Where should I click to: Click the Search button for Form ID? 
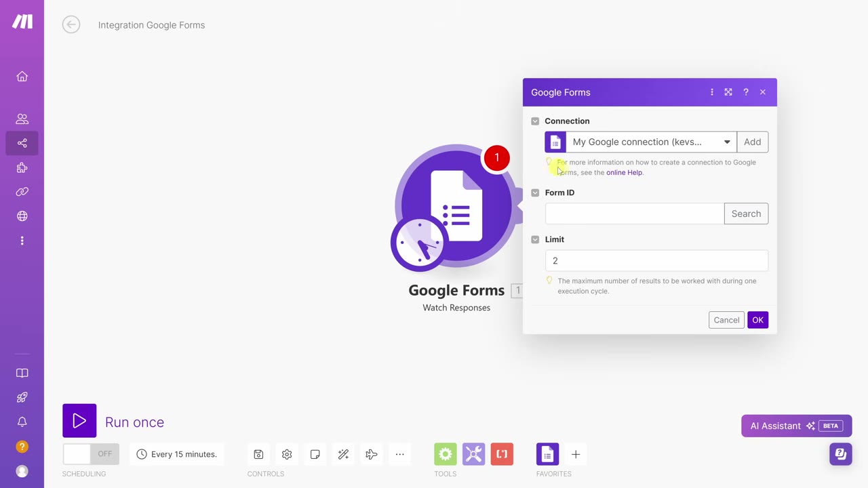click(x=746, y=213)
